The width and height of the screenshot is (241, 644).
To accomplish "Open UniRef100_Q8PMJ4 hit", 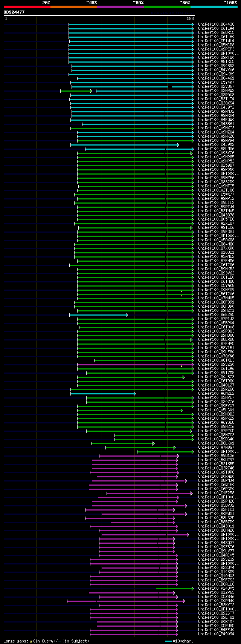I will coord(216,480).
